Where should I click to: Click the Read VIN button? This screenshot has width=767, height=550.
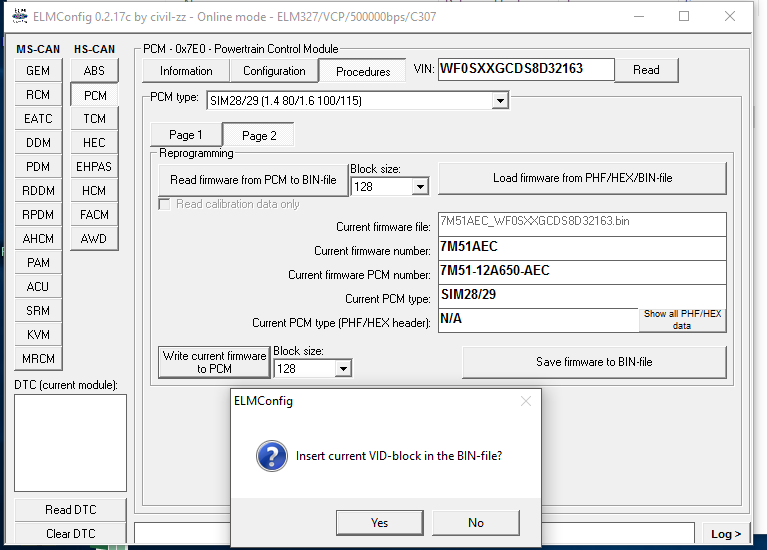tap(646, 70)
